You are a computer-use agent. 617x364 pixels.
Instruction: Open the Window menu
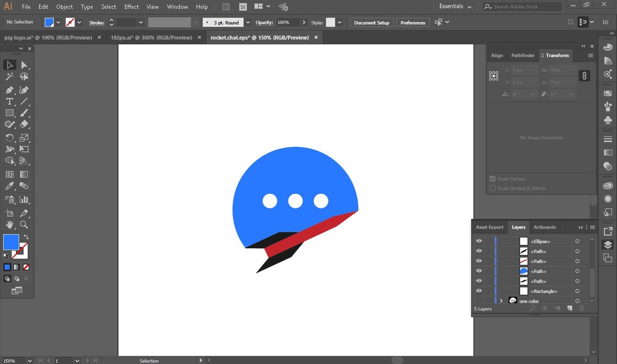[x=177, y=7]
